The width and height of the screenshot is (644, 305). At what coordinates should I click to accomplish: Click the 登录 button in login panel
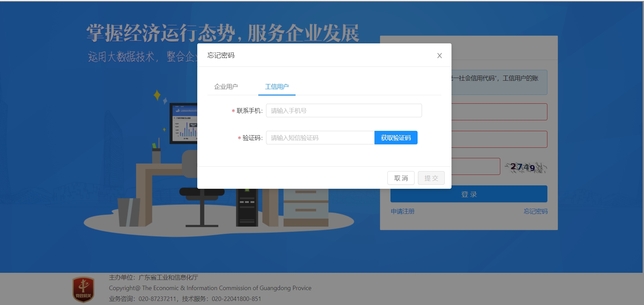click(x=469, y=194)
